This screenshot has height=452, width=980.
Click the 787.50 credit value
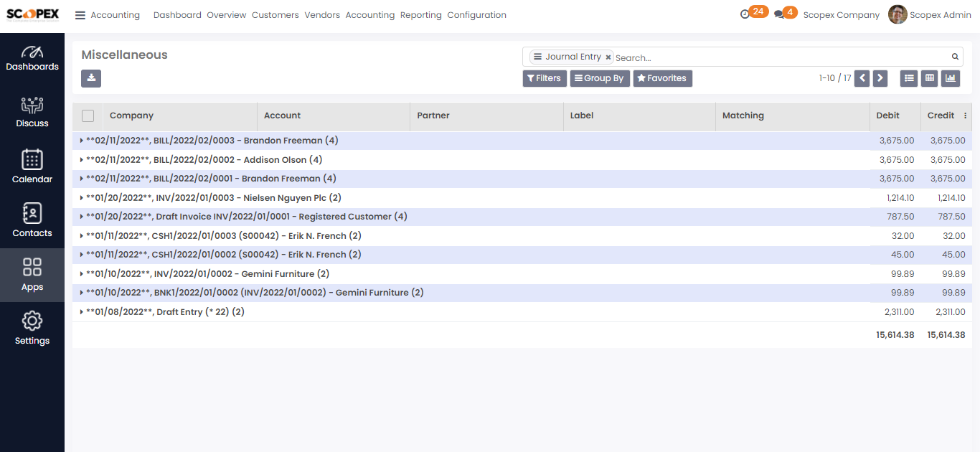[951, 217]
